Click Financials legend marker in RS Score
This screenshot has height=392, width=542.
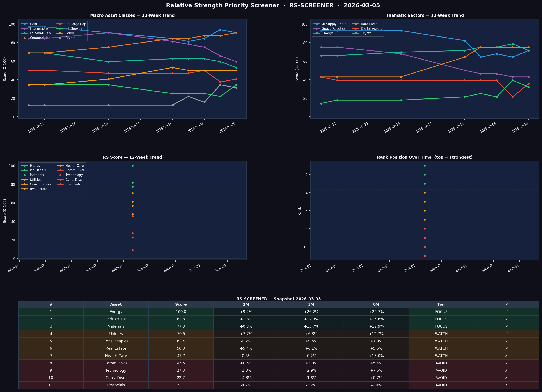[x=60, y=184]
